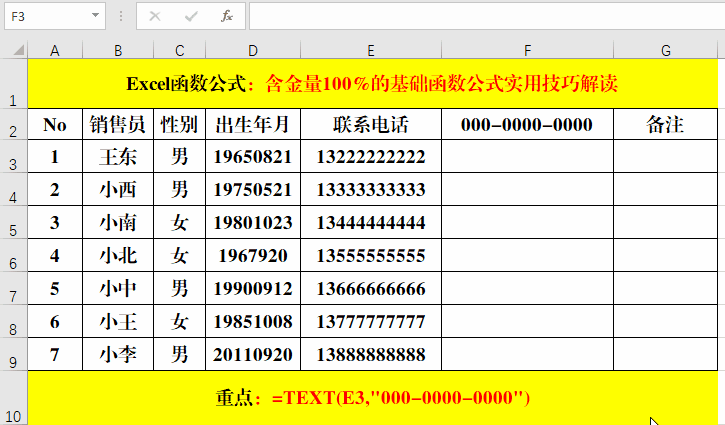Select the cell containing '小北'

(118, 255)
